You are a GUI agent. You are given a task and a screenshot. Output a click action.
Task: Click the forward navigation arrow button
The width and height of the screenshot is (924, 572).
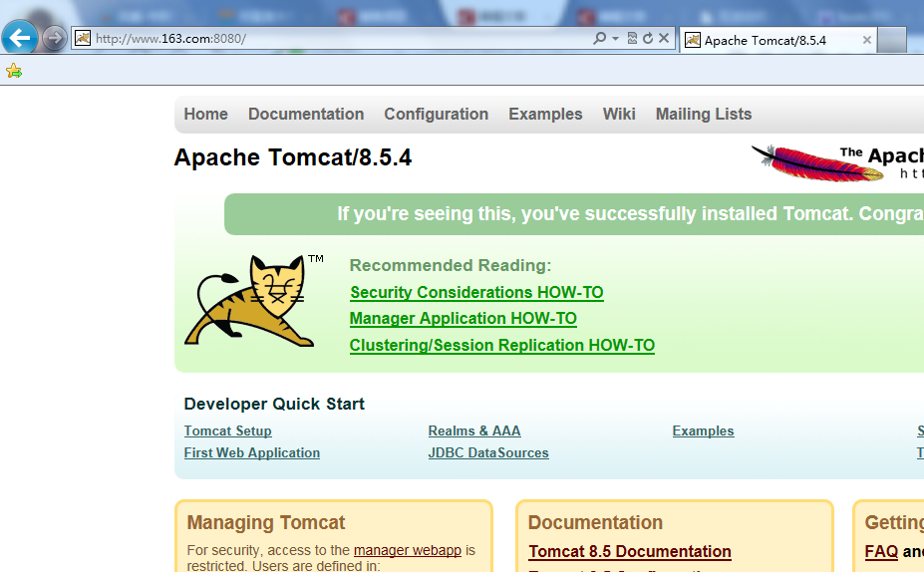55,39
